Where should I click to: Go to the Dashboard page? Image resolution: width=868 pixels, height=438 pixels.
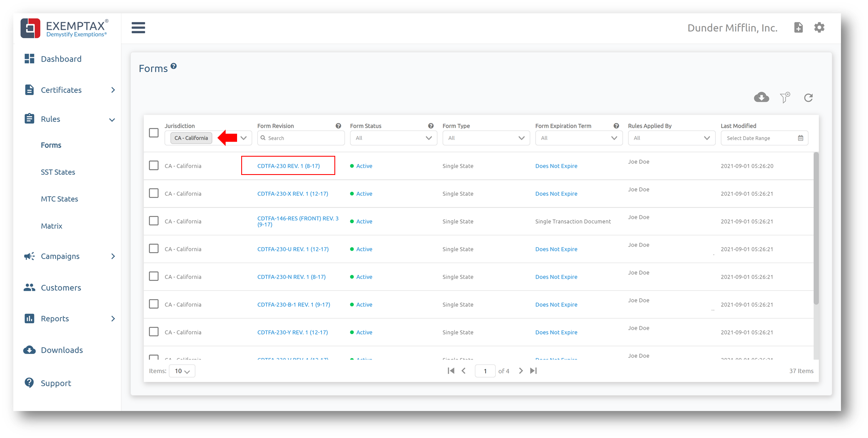[61, 59]
